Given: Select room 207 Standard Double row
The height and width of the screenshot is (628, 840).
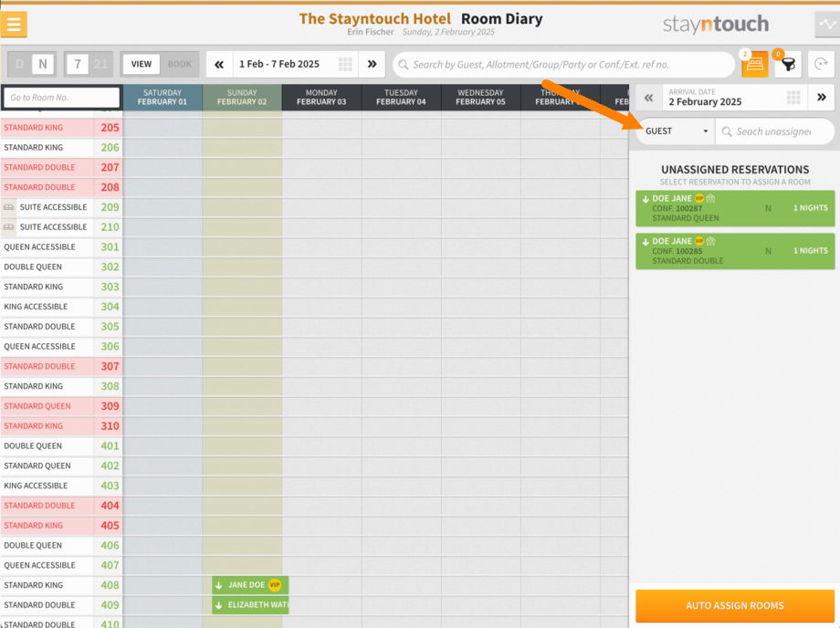Looking at the screenshot, I should 61,167.
